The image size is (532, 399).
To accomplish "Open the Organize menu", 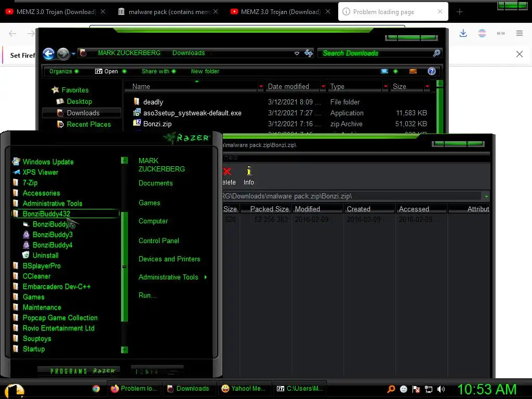I will coord(60,71).
